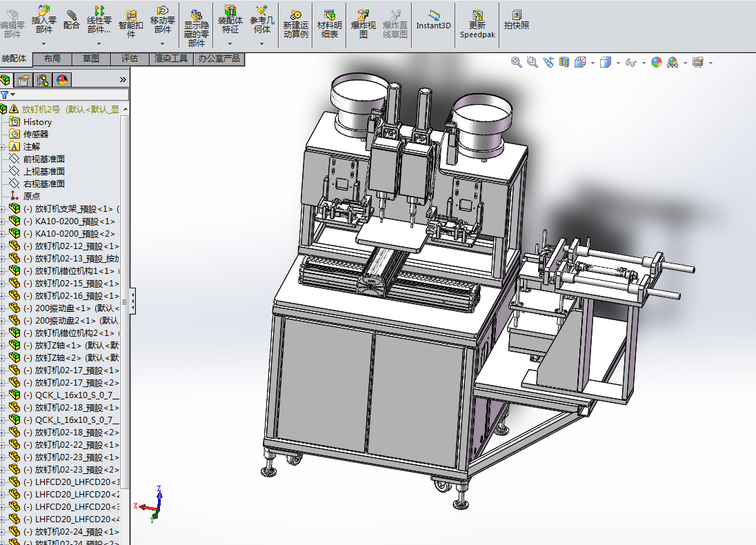
Task: Expand the 注解 (Annotations) tree node
Action: [x=3, y=147]
